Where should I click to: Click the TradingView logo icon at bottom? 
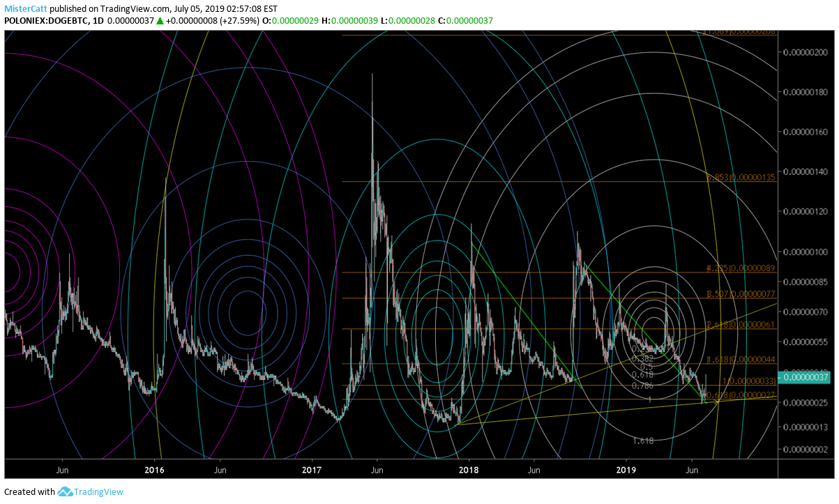66,491
